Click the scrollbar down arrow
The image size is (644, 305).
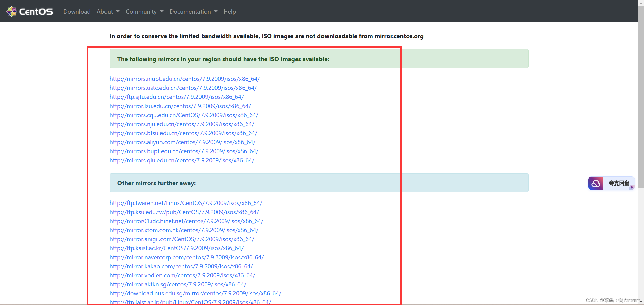coord(641,301)
